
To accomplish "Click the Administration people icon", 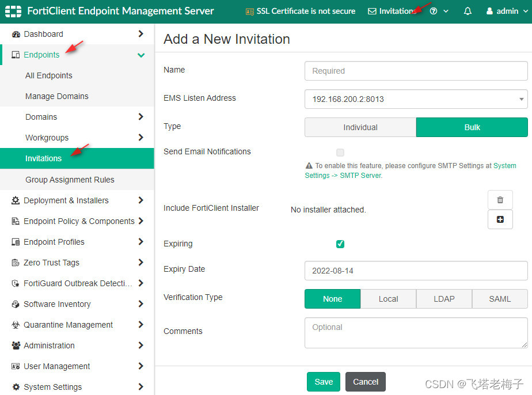I will pyautogui.click(x=16, y=345).
